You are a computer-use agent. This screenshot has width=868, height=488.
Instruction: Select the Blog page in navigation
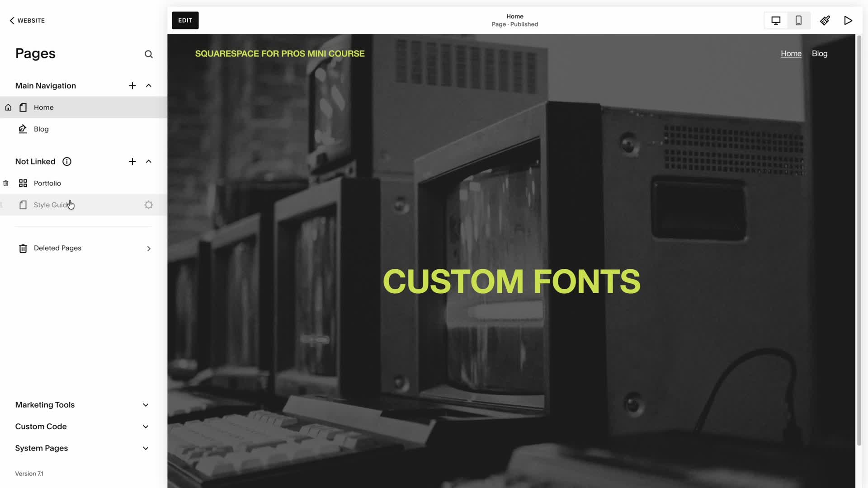[41, 129]
